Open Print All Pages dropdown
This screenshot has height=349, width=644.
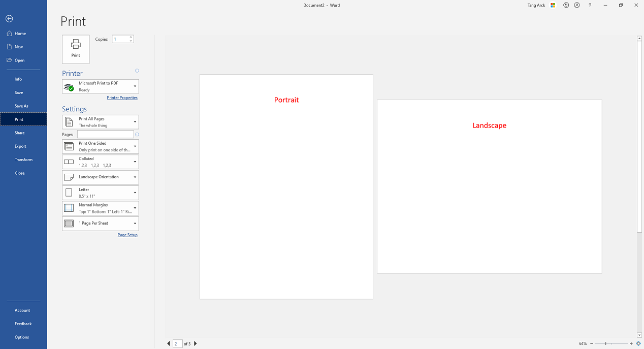click(x=100, y=122)
